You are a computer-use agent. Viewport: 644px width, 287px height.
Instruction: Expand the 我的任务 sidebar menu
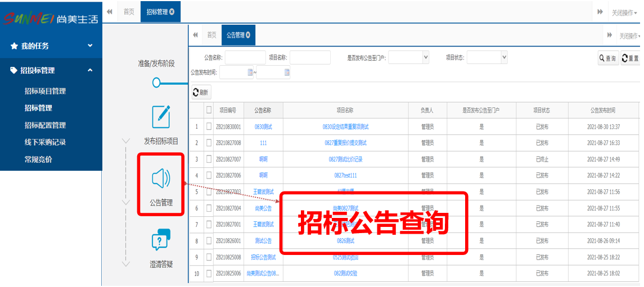click(x=90, y=45)
